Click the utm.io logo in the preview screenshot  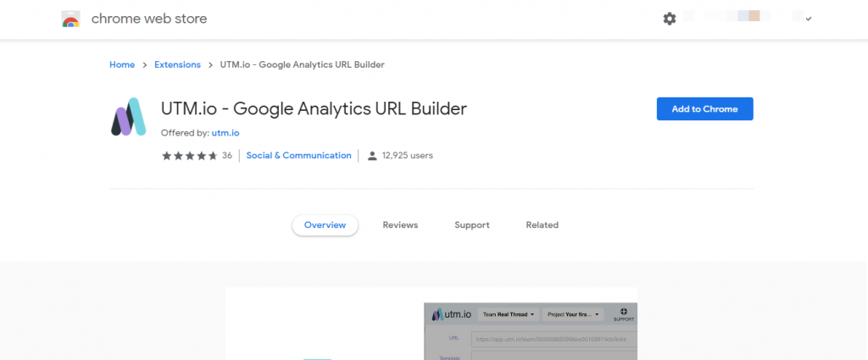pos(451,314)
